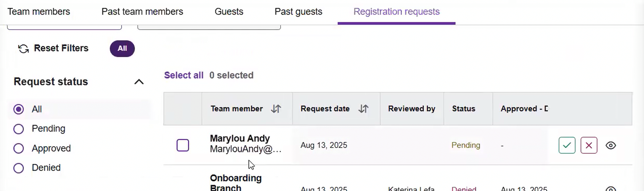Open the Past guests tab
This screenshot has height=191, width=644.
(298, 12)
